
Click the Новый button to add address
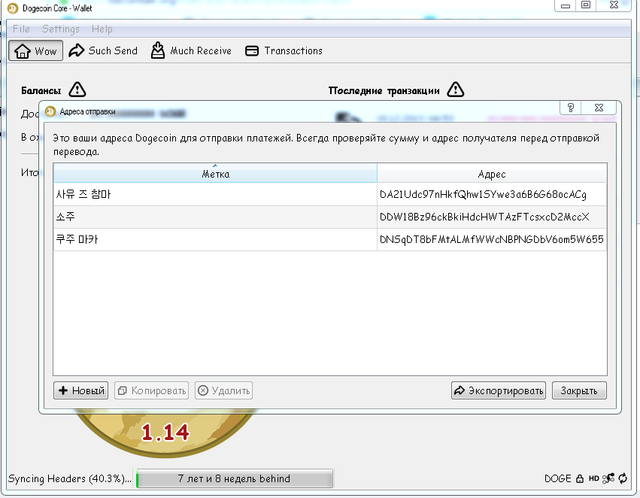coord(81,391)
